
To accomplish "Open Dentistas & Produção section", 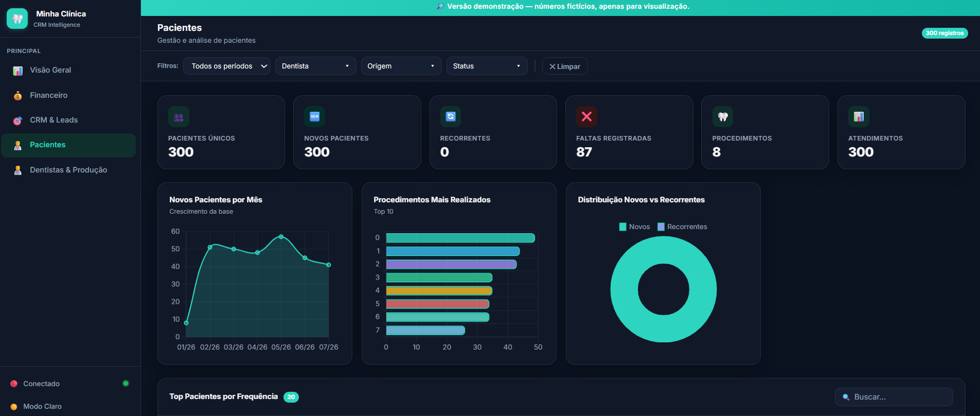I will pos(68,170).
